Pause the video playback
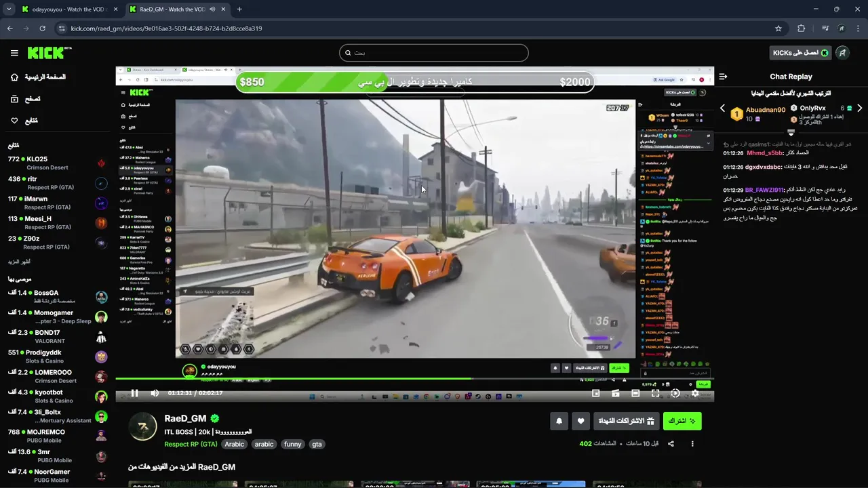This screenshot has height=488, width=868. click(134, 393)
